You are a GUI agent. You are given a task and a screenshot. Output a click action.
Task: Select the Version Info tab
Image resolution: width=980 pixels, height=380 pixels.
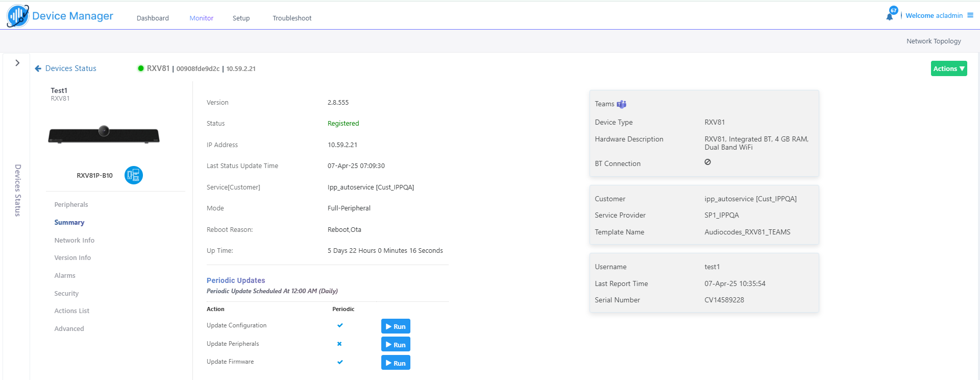tap(72, 258)
